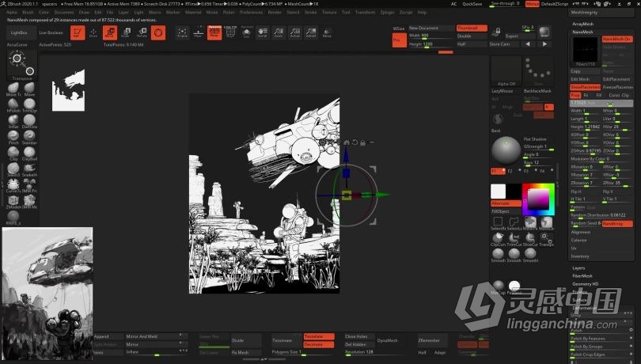Click the AAHalf icon
The width and height of the screenshot is (641, 364).
(x=311, y=32)
